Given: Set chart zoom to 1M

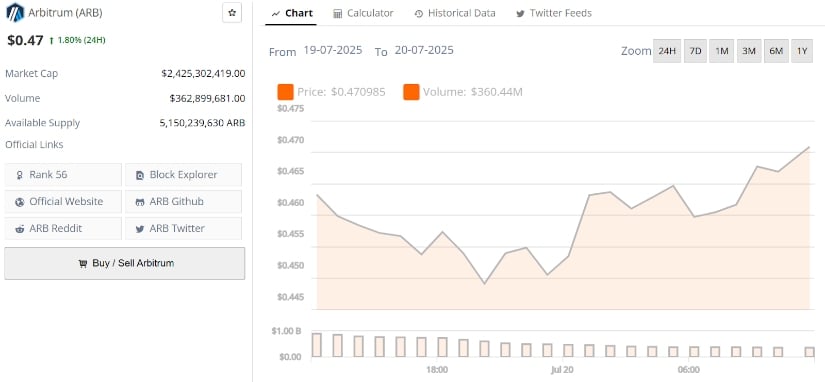Looking at the screenshot, I should coord(721,51).
